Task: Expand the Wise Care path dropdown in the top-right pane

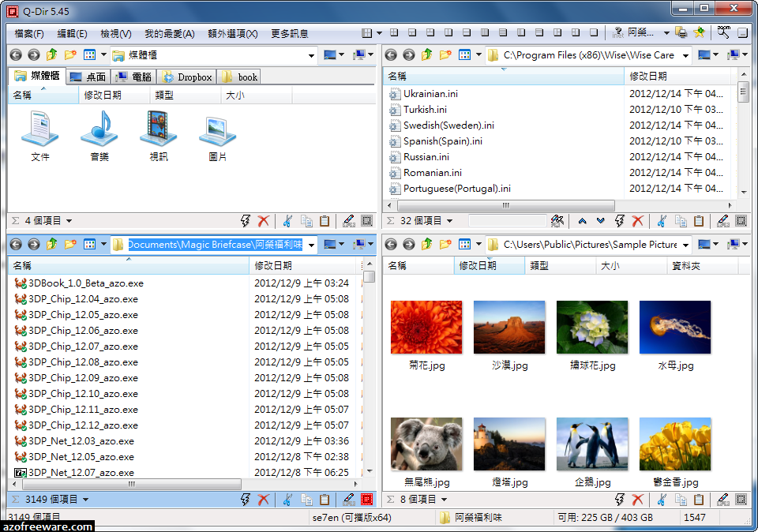Action: pyautogui.click(x=685, y=55)
